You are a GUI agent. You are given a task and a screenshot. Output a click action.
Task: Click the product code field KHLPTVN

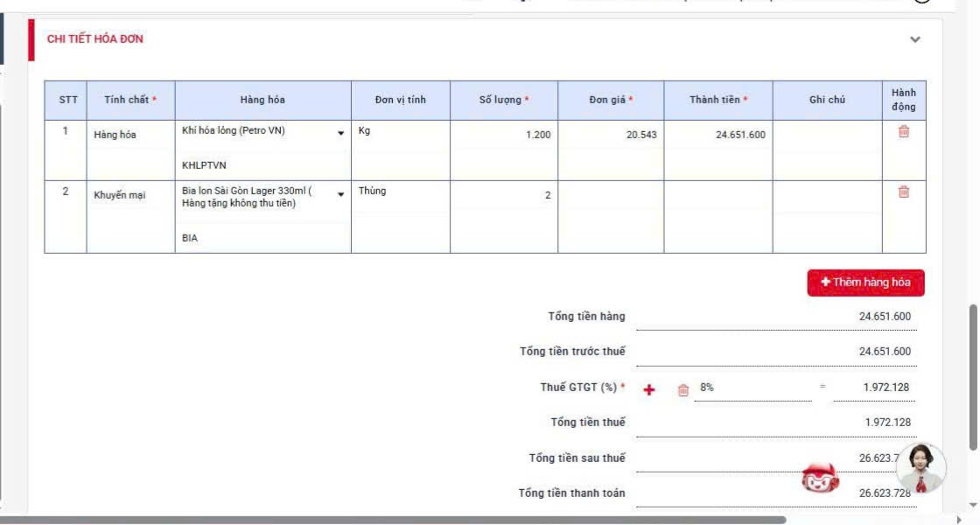[262, 164]
